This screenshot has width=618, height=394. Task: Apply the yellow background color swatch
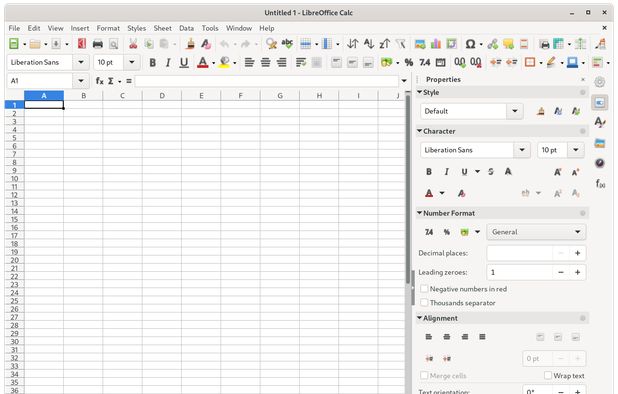tap(224, 63)
